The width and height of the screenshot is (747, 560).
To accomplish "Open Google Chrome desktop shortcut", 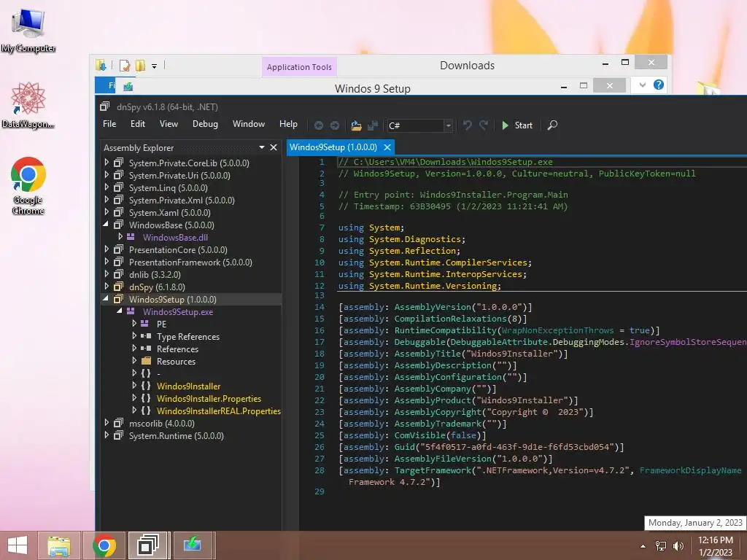I will pos(28,186).
